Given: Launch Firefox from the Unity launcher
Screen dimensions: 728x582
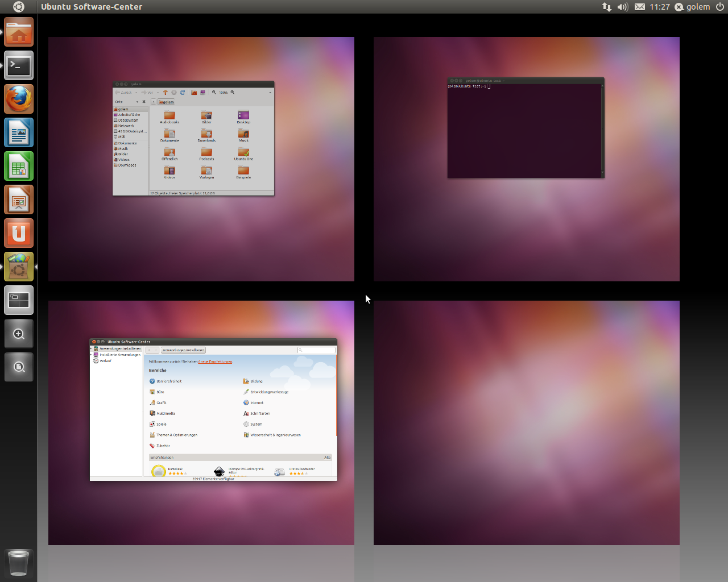Looking at the screenshot, I should (19, 98).
